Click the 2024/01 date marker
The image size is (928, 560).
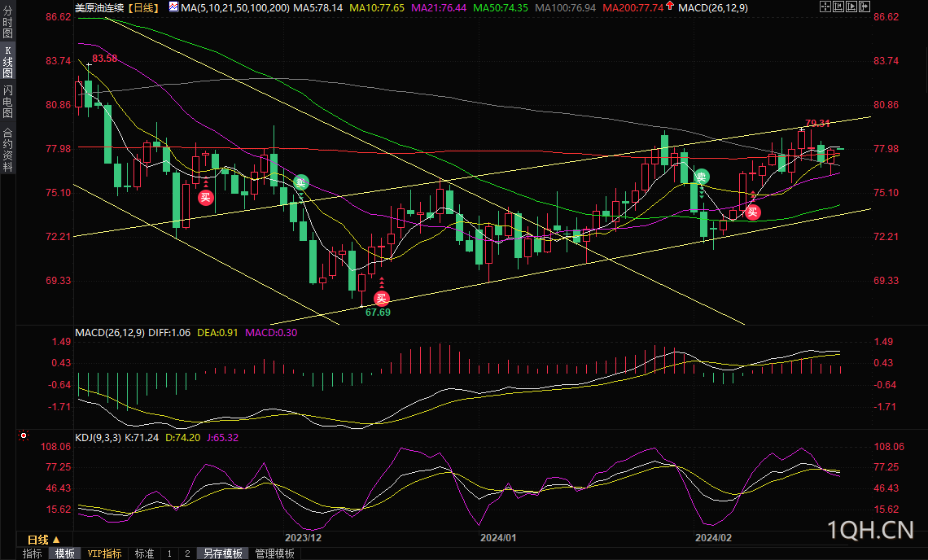pos(497,537)
